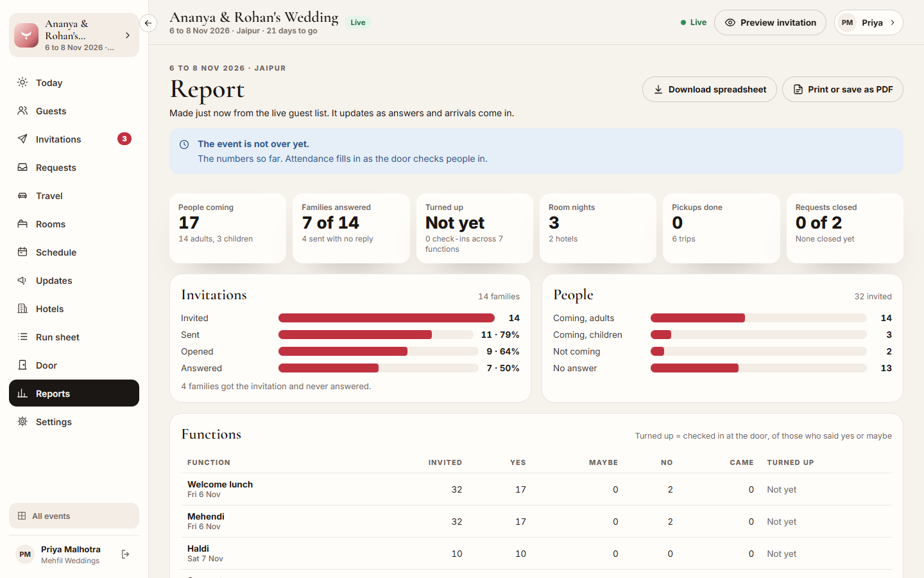924x578 pixels.
Task: Click the Updates megaphone icon
Action: [22, 280]
